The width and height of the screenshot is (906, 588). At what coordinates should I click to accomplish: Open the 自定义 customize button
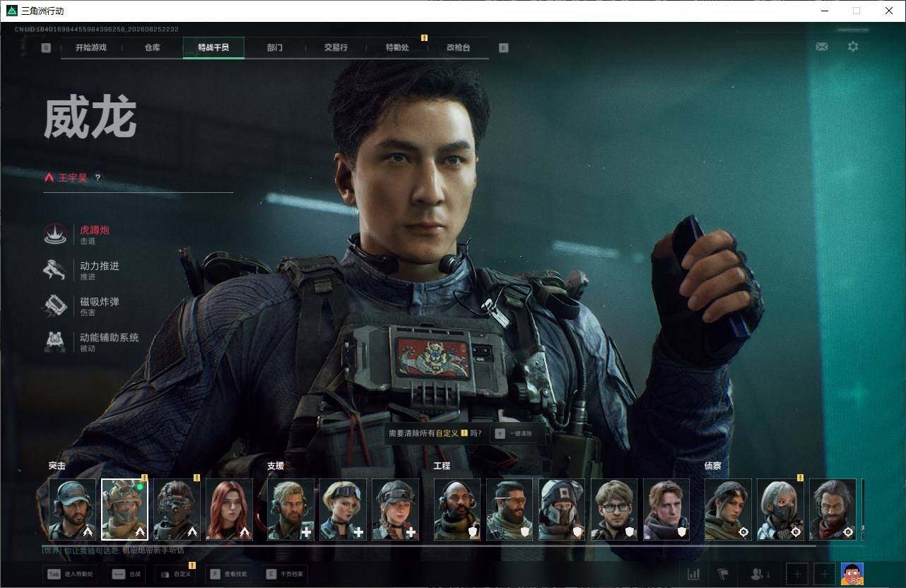click(175, 574)
